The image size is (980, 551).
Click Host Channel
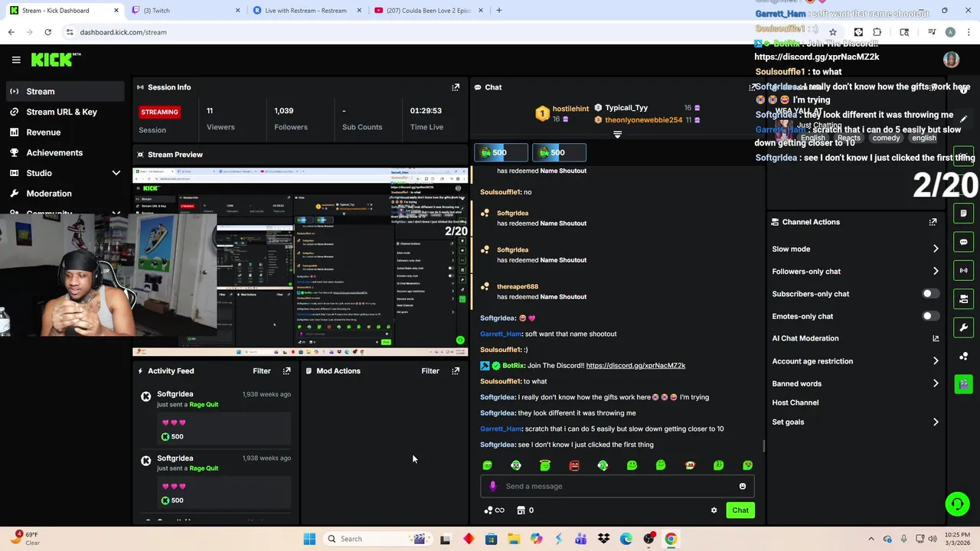[795, 403]
